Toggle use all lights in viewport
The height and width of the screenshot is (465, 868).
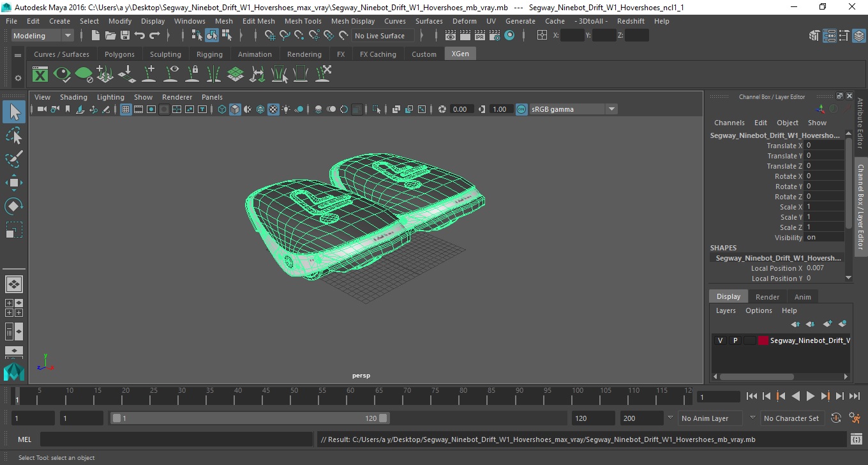286,109
